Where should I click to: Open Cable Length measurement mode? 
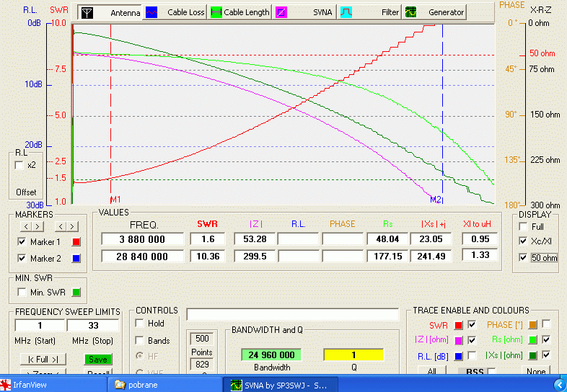(239, 12)
